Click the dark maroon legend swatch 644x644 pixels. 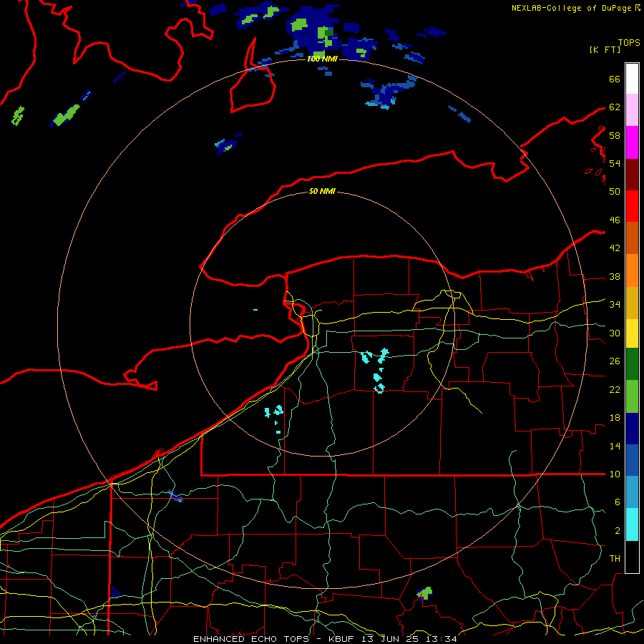[x=632, y=175]
